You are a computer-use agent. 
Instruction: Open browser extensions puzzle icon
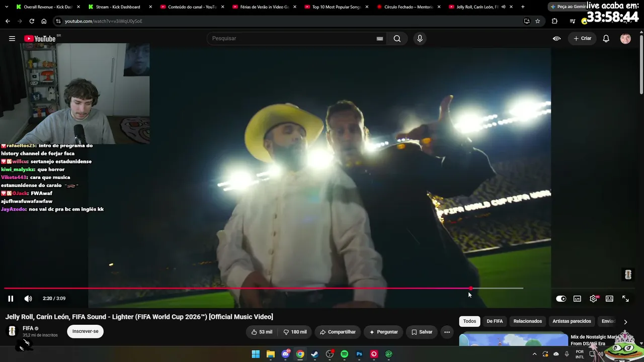(554, 21)
